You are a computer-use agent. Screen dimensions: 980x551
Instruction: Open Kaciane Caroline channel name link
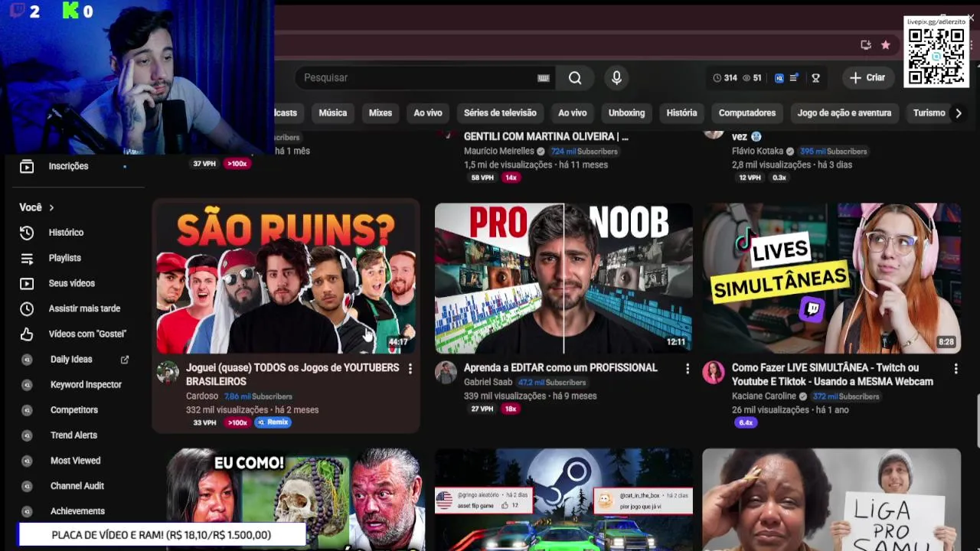coord(764,396)
